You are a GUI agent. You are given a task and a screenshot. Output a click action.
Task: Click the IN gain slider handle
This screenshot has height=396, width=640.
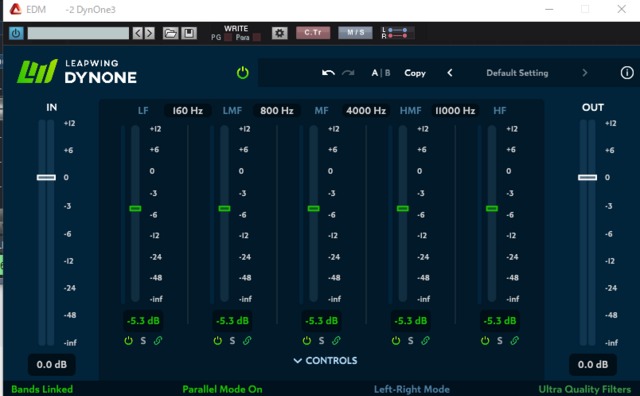click(46, 177)
